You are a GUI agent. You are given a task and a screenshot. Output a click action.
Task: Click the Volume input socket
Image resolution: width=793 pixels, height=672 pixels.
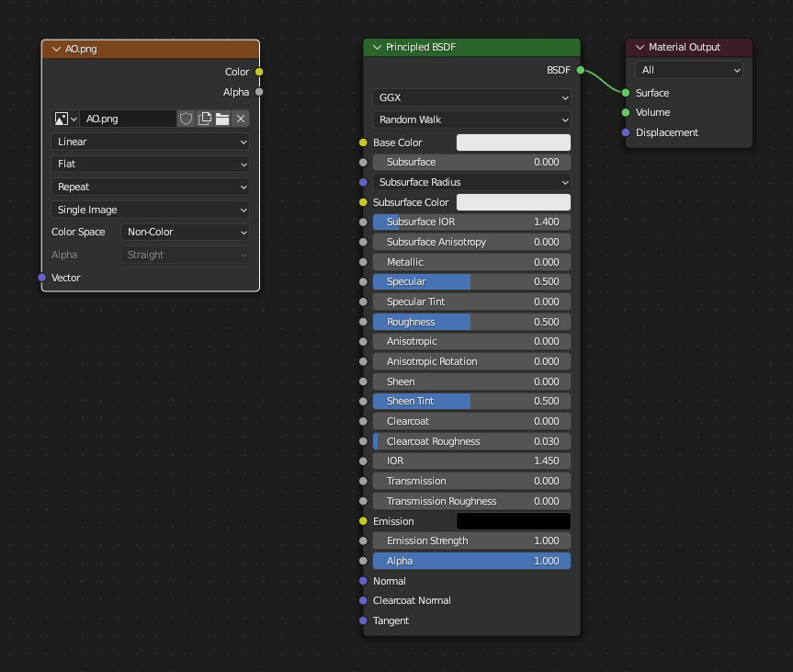[x=626, y=112]
